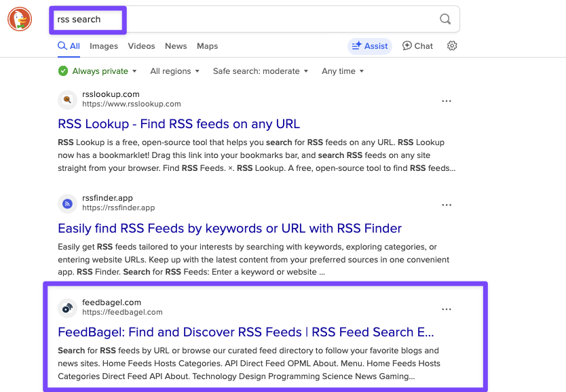Click the feedbagel.com favicon

coord(67,309)
